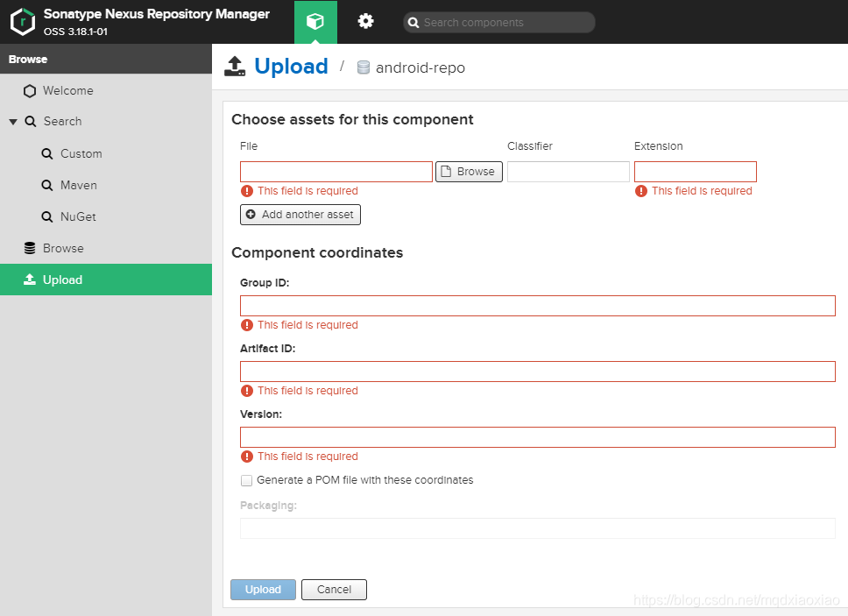Click the Sonatype Nexus hexagon logo
The image size is (848, 616).
click(x=23, y=22)
